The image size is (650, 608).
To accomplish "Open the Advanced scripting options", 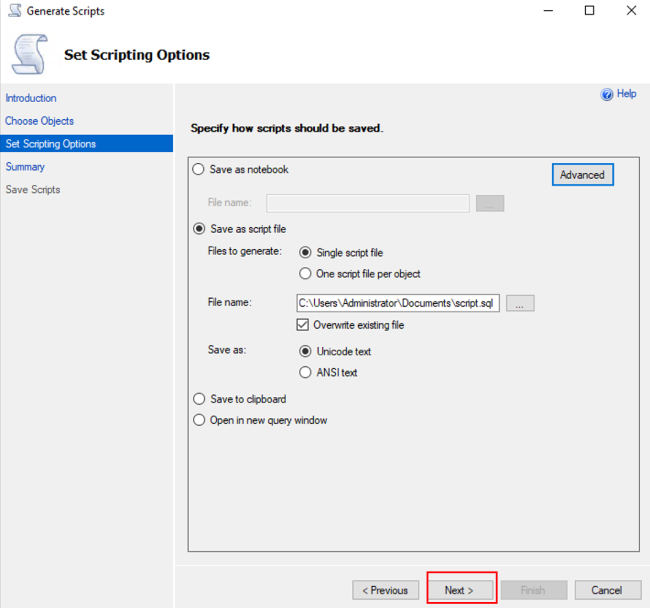I will (582, 174).
